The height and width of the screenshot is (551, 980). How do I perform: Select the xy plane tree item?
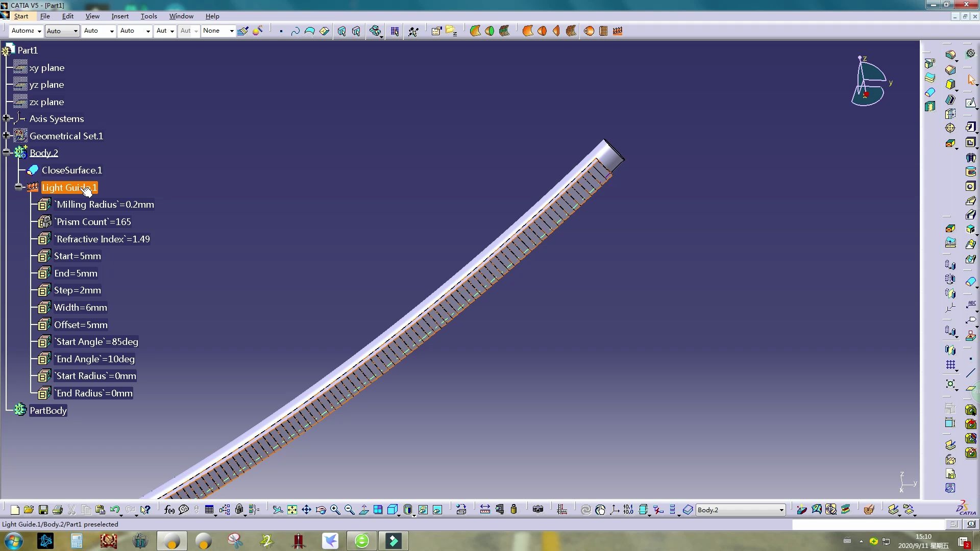coord(47,67)
